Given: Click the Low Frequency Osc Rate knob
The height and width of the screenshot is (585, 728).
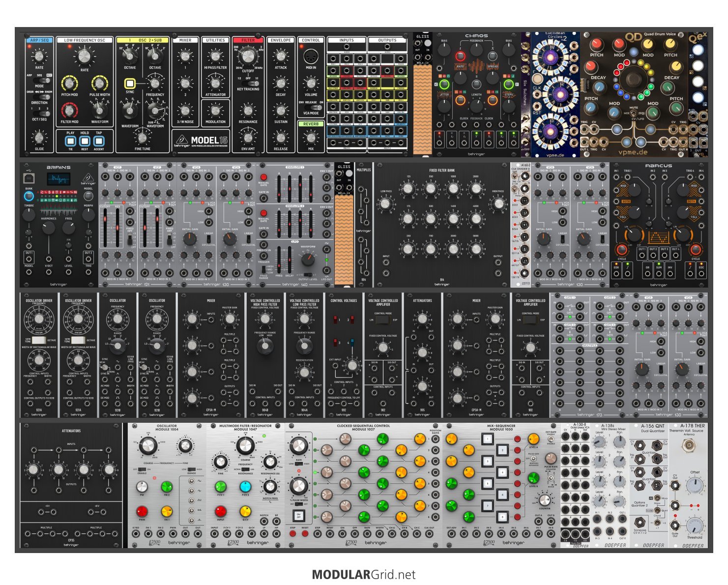Looking at the screenshot, I should [x=85, y=57].
